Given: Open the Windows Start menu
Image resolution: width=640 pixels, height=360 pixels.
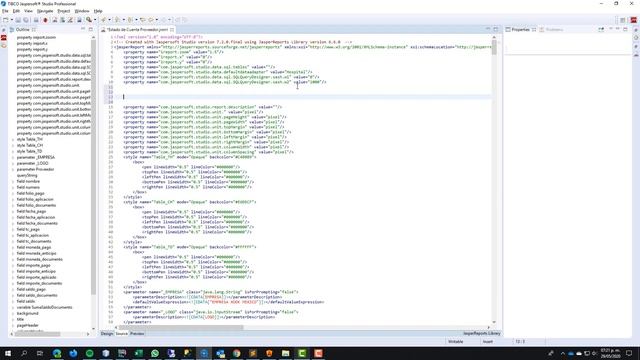Looking at the screenshot, I should pos(8,353).
